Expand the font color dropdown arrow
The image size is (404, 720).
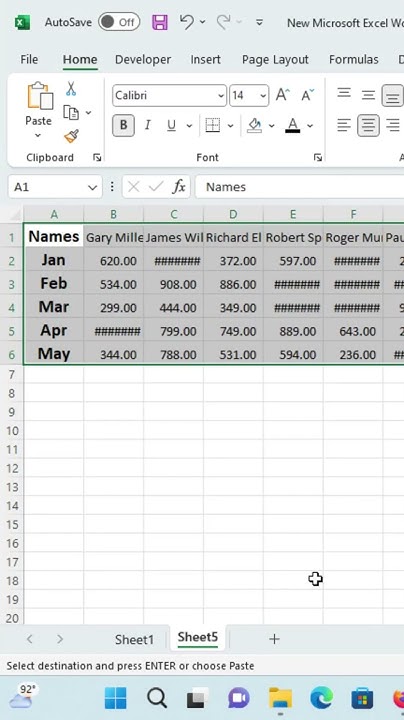coord(310,125)
